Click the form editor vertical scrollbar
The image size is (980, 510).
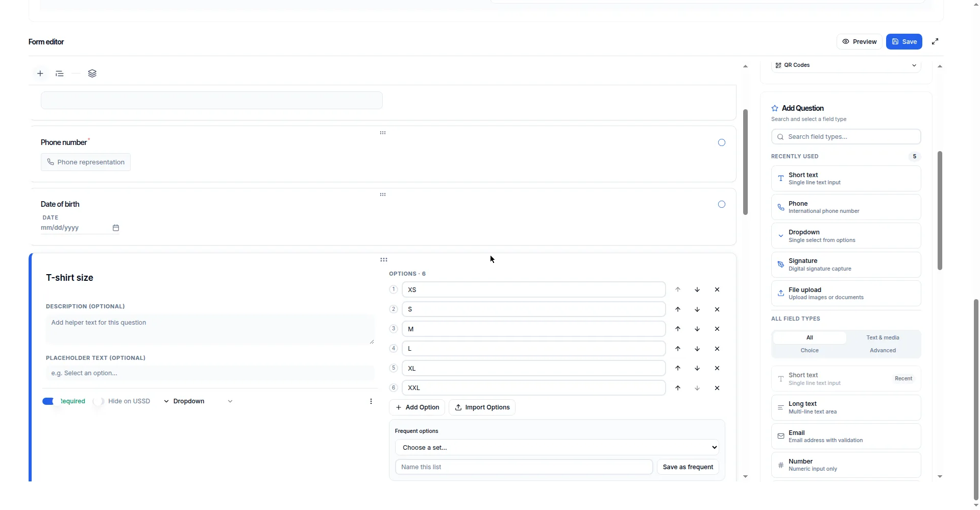coord(745,162)
